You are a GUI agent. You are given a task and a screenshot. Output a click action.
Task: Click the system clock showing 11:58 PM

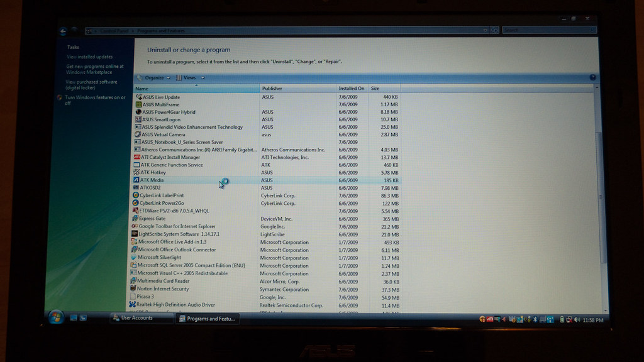pyautogui.click(x=593, y=320)
